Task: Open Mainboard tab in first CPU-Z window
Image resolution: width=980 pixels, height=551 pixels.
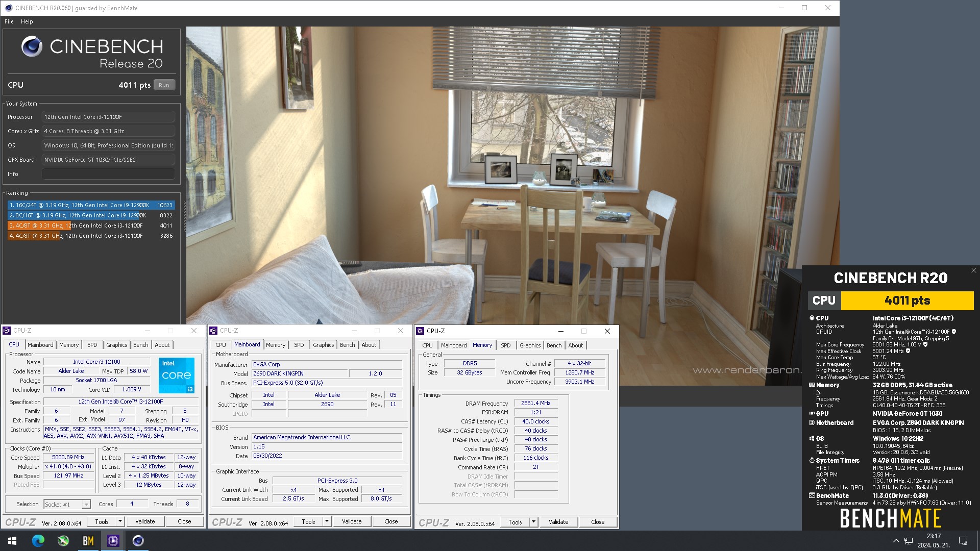Action: coord(40,345)
